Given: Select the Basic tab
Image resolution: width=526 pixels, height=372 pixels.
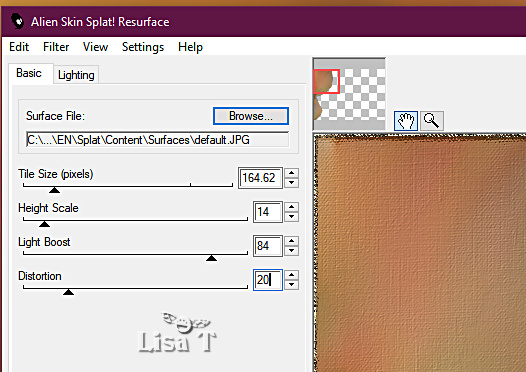Looking at the screenshot, I should click(29, 73).
